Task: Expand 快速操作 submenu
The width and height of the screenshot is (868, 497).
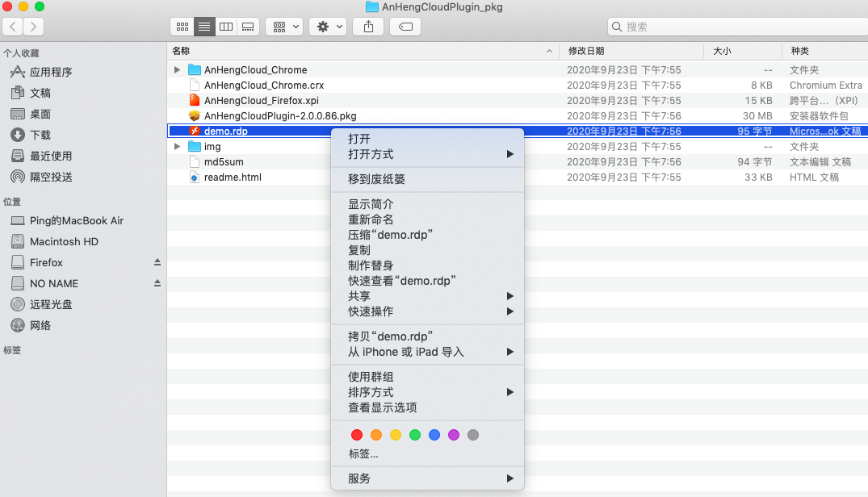Action: coord(427,311)
